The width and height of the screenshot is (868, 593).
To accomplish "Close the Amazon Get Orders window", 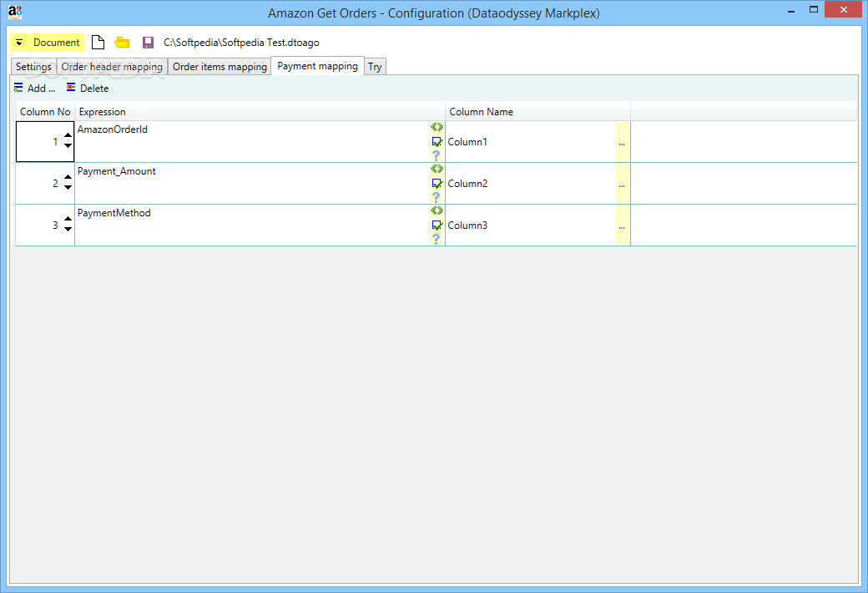I will pyautogui.click(x=843, y=9).
